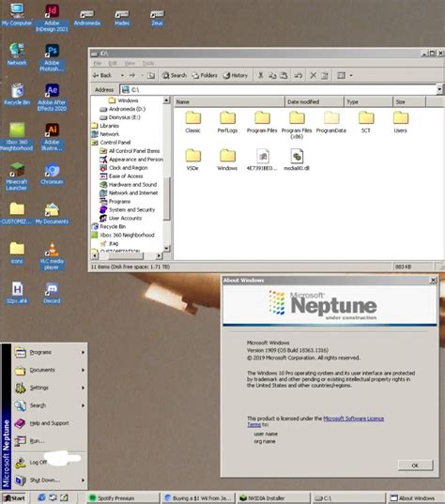Open Adobe Photoshop desktop shortcut
445x504 pixels.
(52, 58)
